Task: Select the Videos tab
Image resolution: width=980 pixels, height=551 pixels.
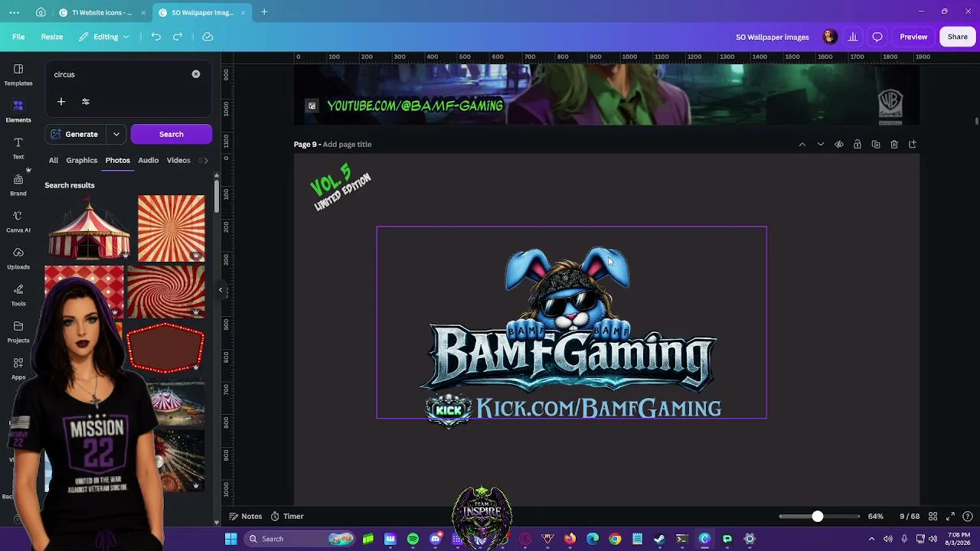Action: [178, 160]
